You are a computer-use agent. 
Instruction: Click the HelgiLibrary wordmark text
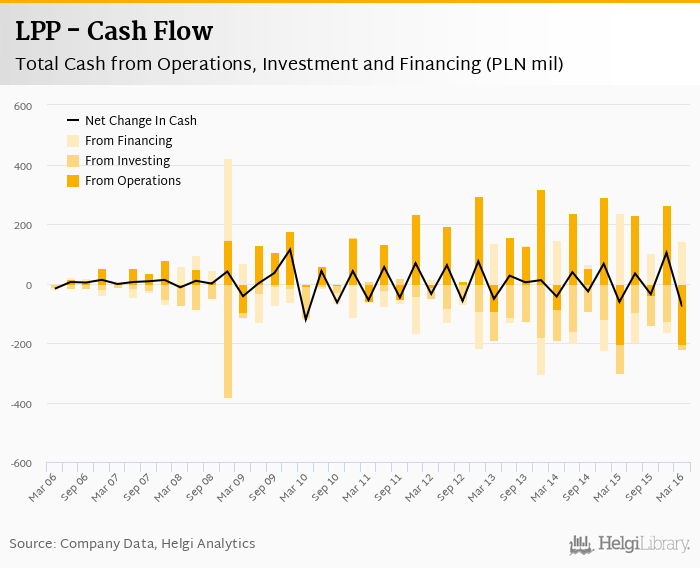pyautogui.click(x=643, y=544)
